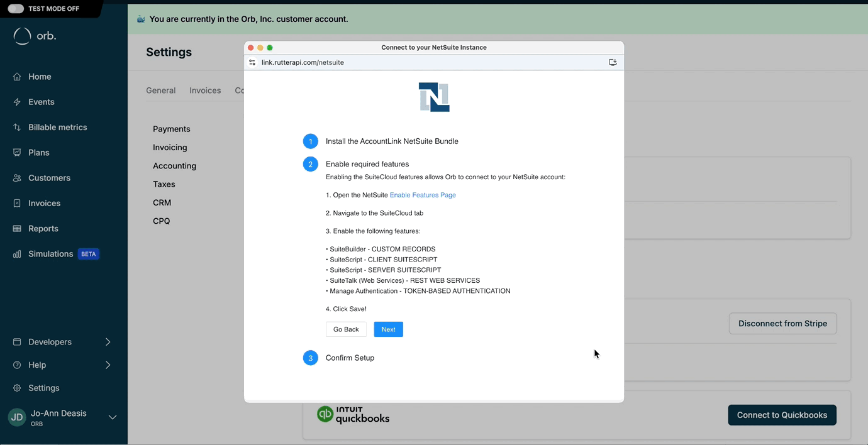Image resolution: width=868 pixels, height=445 pixels.
Task: Select Accounting in settings list
Action: [x=175, y=166]
